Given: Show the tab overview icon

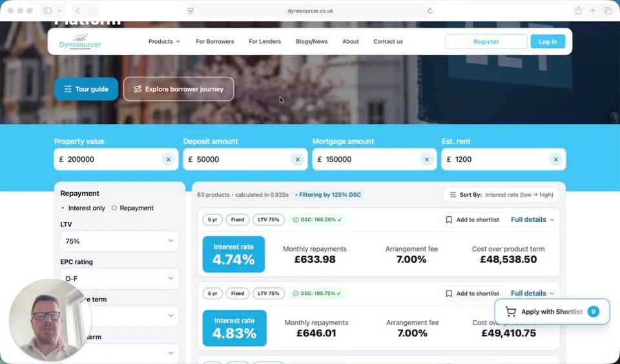Looking at the screenshot, I should point(608,11).
